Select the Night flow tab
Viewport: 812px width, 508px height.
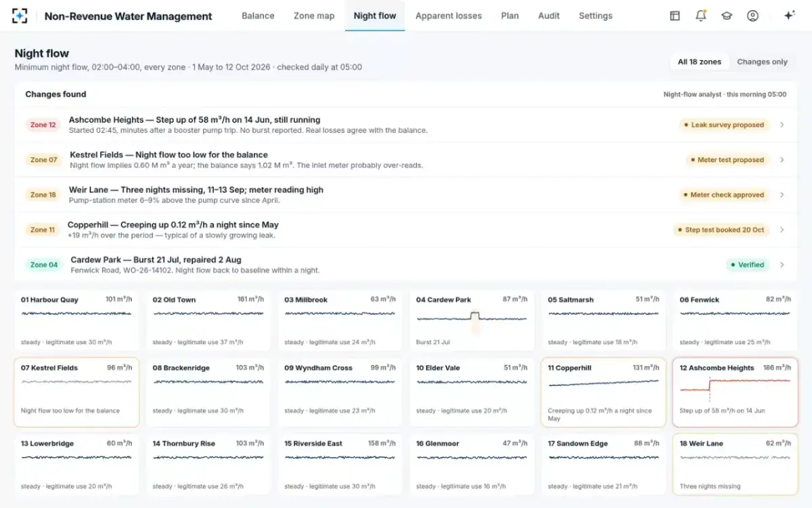(375, 16)
